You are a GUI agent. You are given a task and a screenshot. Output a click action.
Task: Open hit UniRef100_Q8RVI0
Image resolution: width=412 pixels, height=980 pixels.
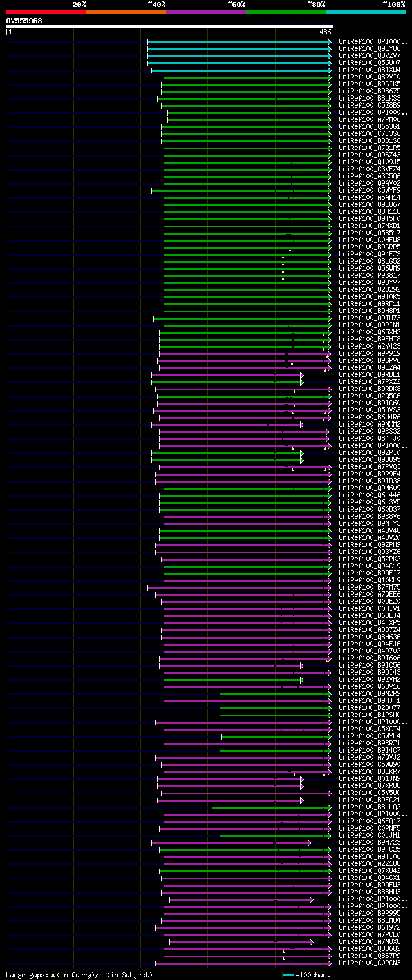click(x=370, y=77)
